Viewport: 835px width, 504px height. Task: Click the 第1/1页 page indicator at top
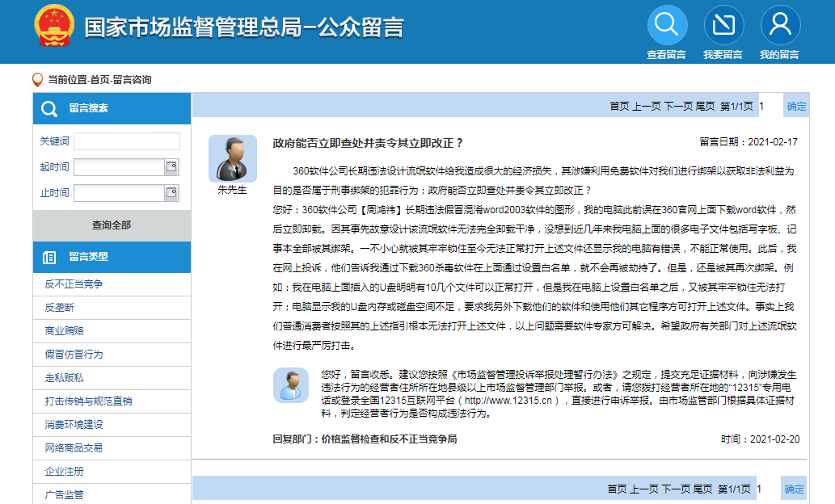(x=736, y=107)
